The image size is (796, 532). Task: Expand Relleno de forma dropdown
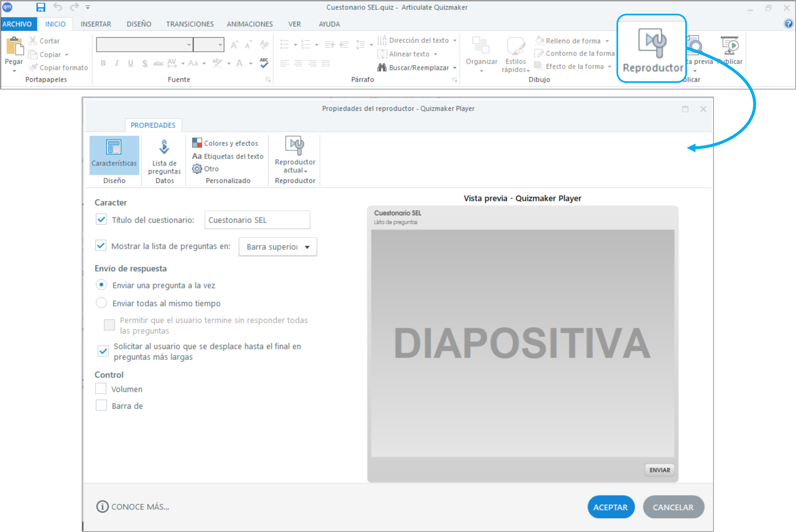tap(607, 41)
